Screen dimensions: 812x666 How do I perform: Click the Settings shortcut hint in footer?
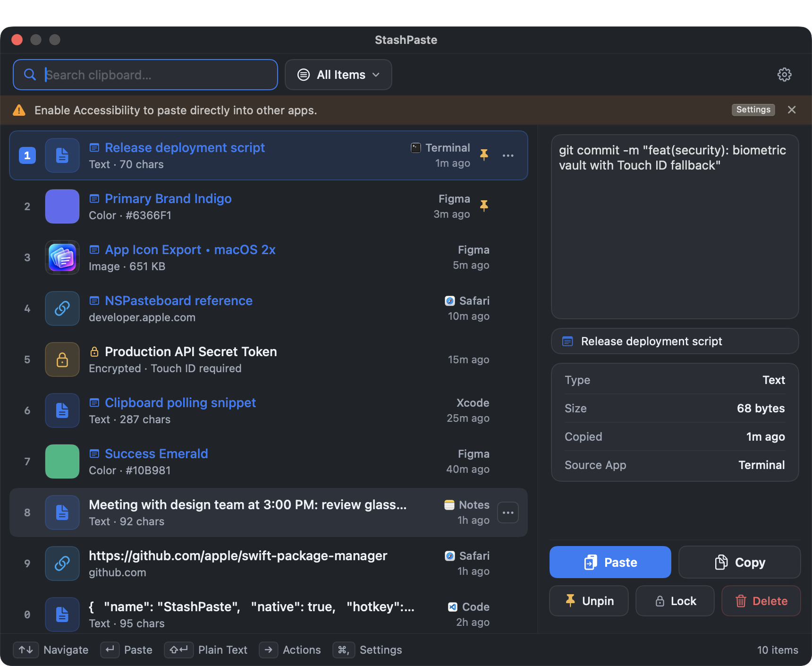[367, 650]
